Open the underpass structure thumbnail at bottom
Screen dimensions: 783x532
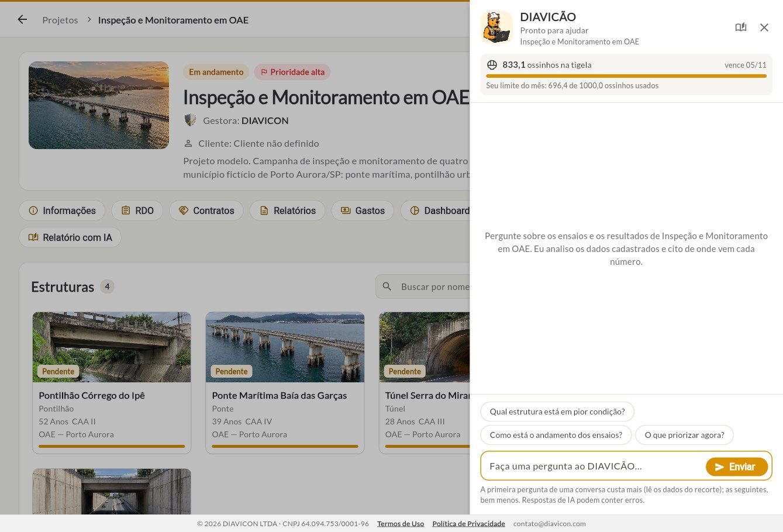click(112, 491)
